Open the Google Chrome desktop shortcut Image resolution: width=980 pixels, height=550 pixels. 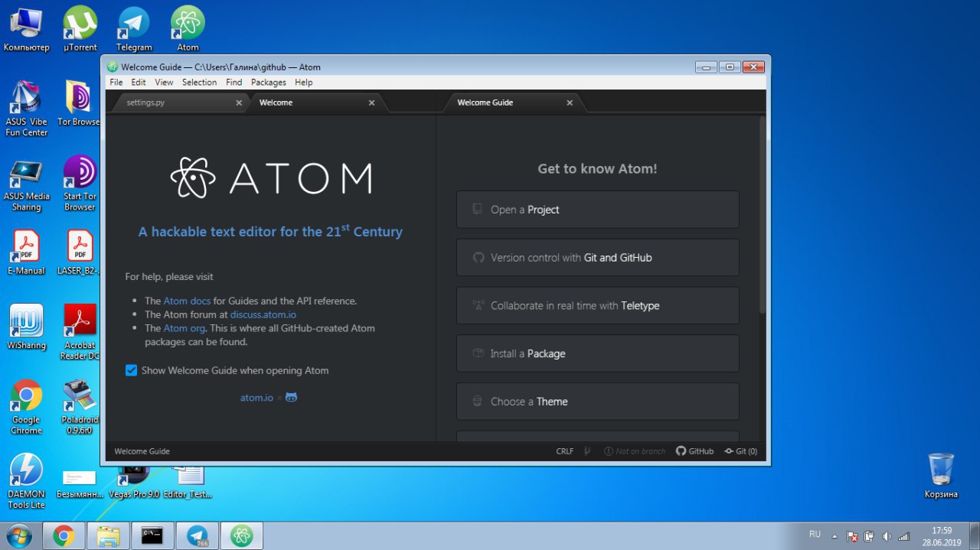point(26,408)
